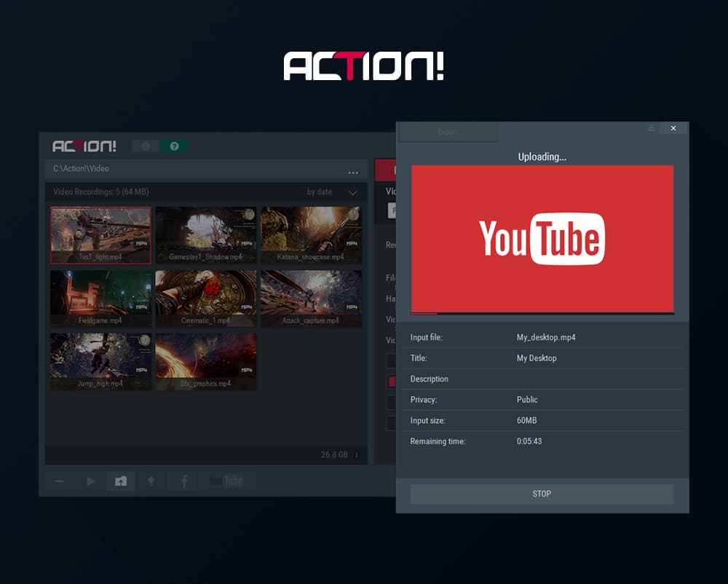728x584 pixels.
Task: Enable the bottom checkbox in settings panel
Action: tap(391, 422)
